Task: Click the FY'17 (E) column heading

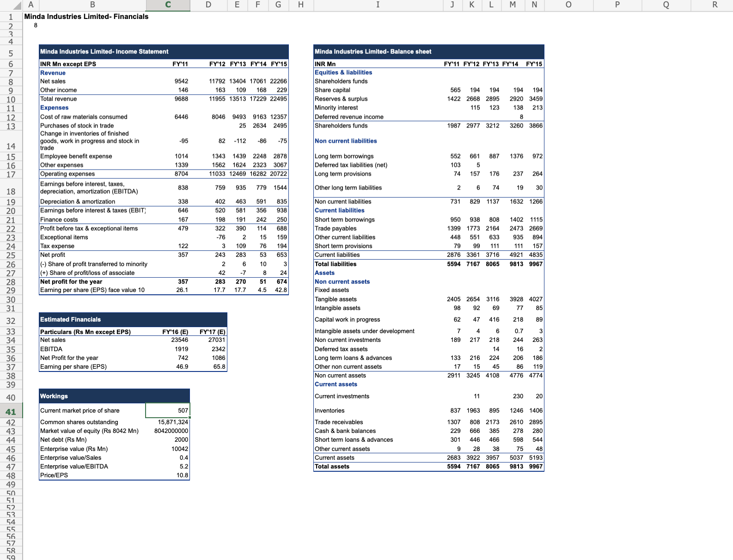Action: [213, 332]
